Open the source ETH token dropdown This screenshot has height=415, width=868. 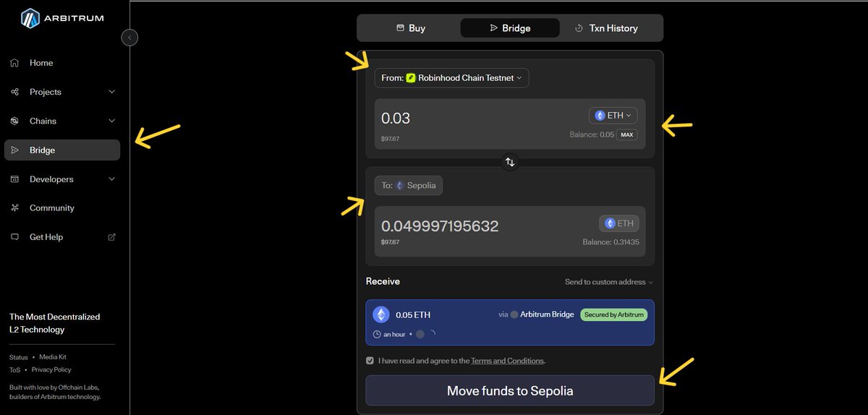(613, 115)
